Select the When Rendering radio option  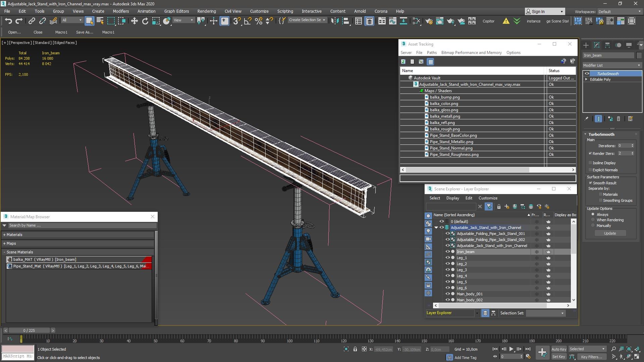pyautogui.click(x=593, y=220)
